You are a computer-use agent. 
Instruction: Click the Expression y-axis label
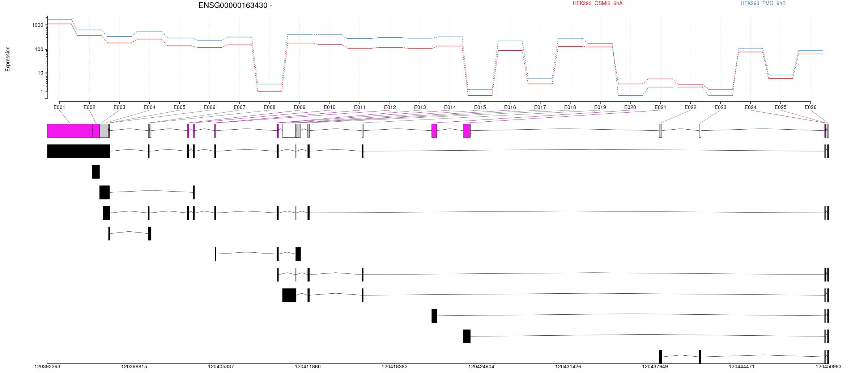coord(8,59)
